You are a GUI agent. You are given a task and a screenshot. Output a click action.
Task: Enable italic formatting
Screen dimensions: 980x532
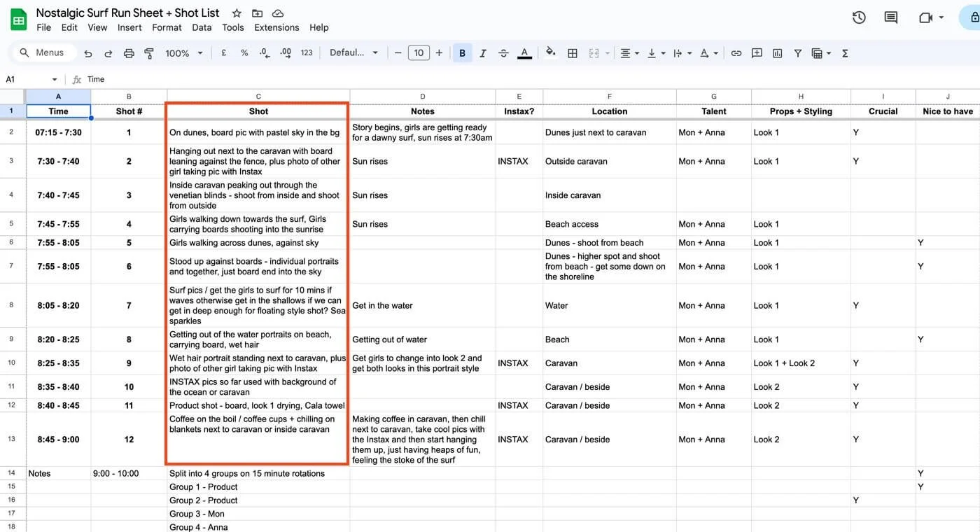click(482, 52)
